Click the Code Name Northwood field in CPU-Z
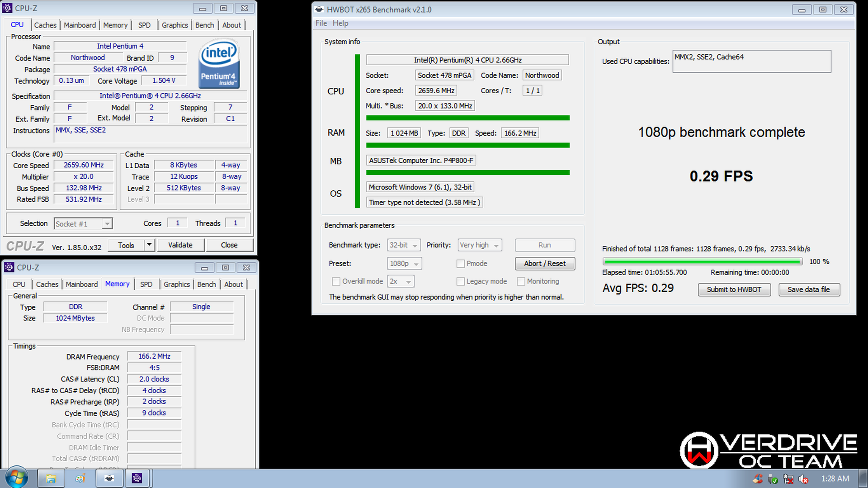This screenshot has height=488, width=868. 88,58
